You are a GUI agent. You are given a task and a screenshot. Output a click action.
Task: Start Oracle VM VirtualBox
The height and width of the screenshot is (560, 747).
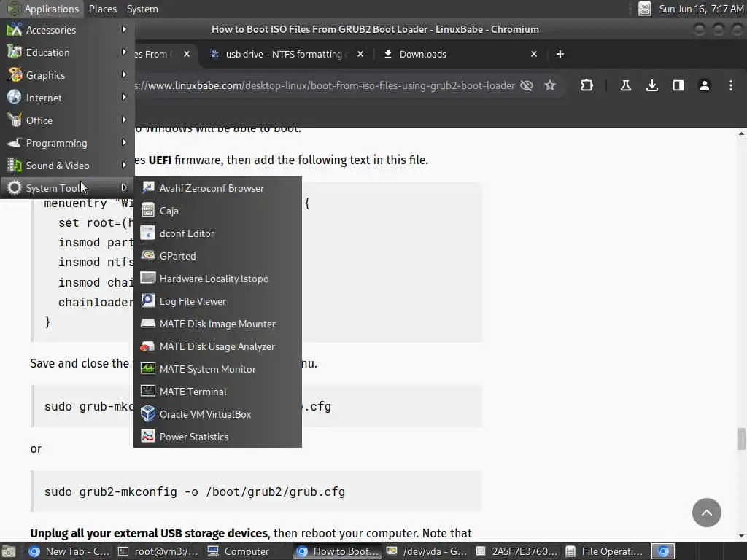217,414
